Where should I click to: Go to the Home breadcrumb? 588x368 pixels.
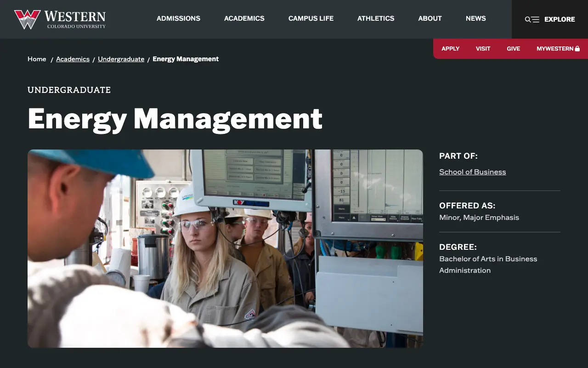click(x=37, y=59)
